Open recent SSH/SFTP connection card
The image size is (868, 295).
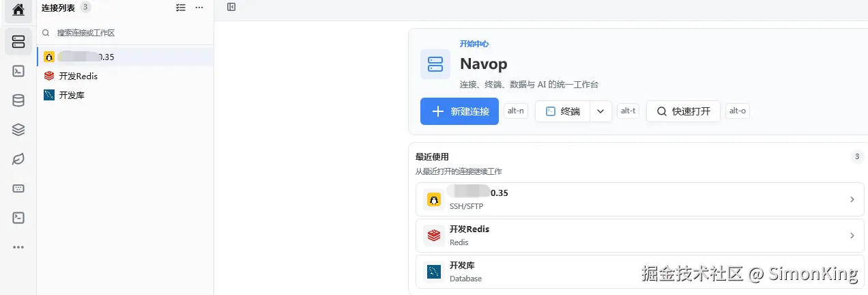click(639, 199)
